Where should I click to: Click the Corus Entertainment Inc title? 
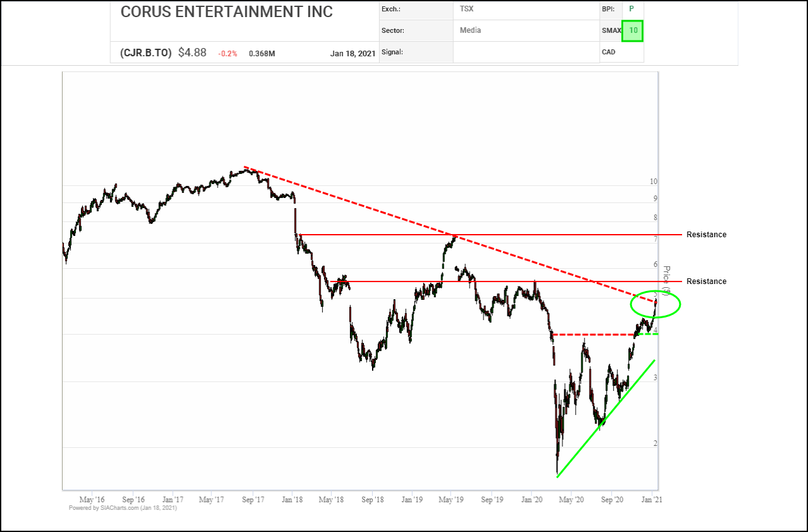click(x=227, y=12)
